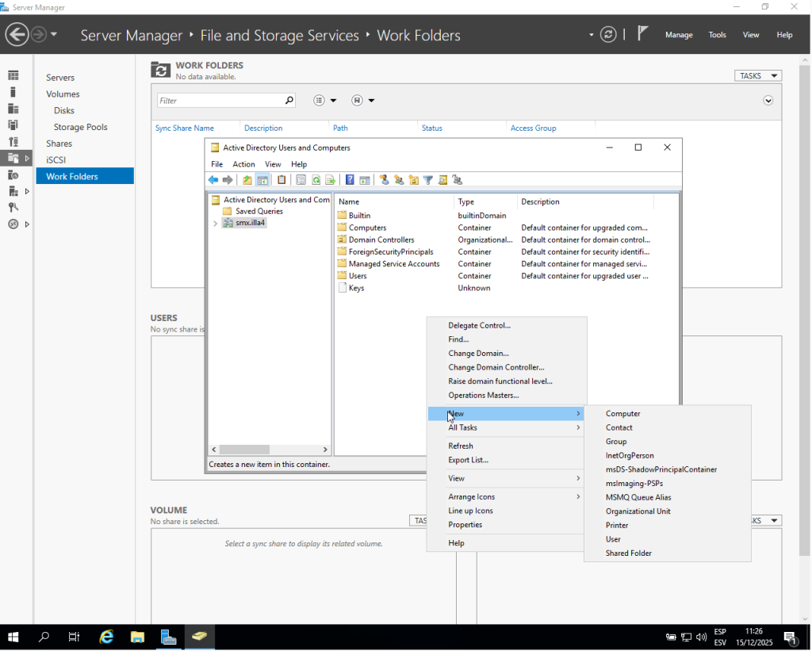
Task: Click the Export List icon in ADUC toolbar
Action: (x=330, y=180)
